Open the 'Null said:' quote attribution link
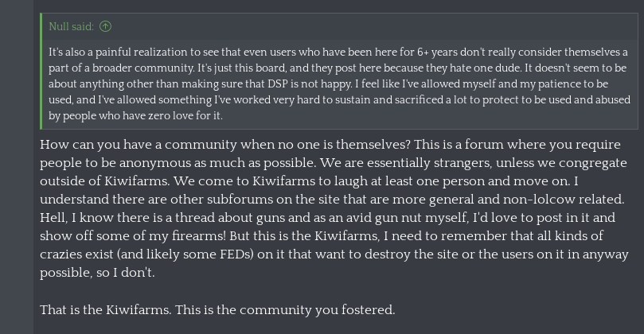 coord(71,27)
